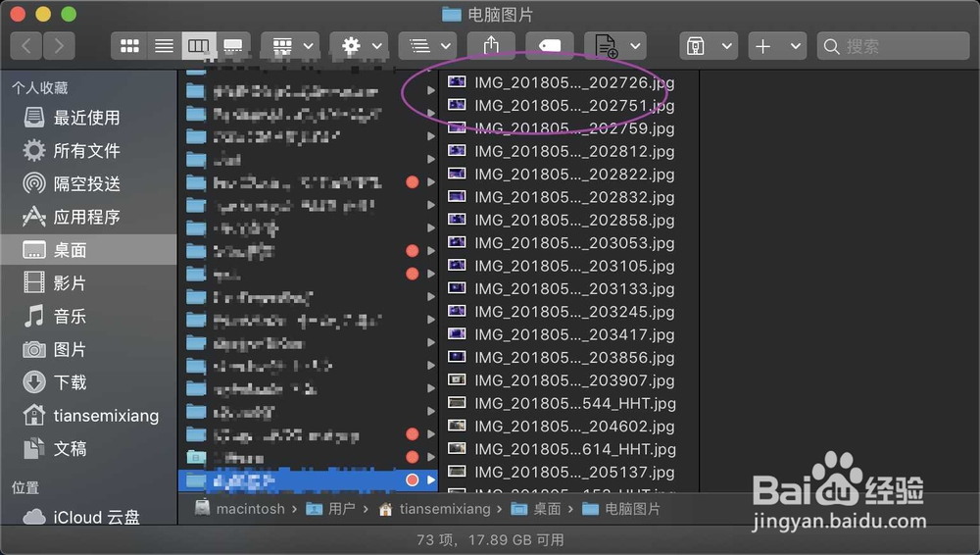Viewport: 980px width, 555px height.
Task: Select file IMG_201805..._204602.jpg
Action: (568, 427)
